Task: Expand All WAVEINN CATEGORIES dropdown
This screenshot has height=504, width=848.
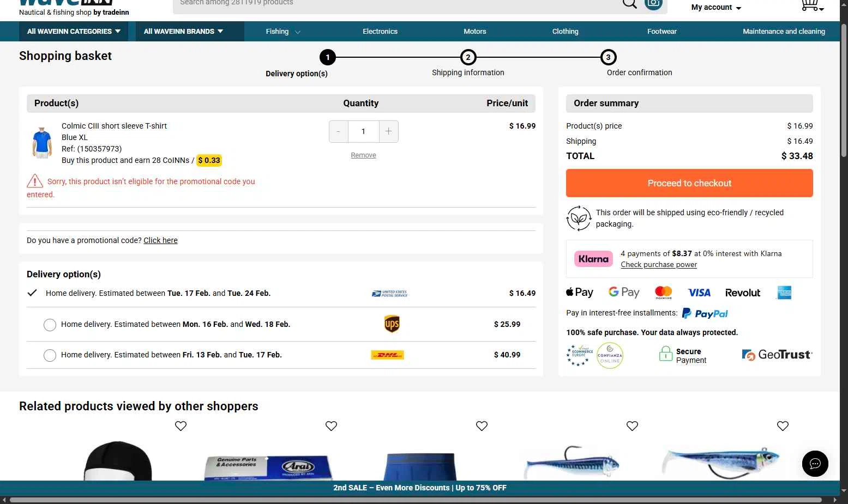Action: [74, 31]
